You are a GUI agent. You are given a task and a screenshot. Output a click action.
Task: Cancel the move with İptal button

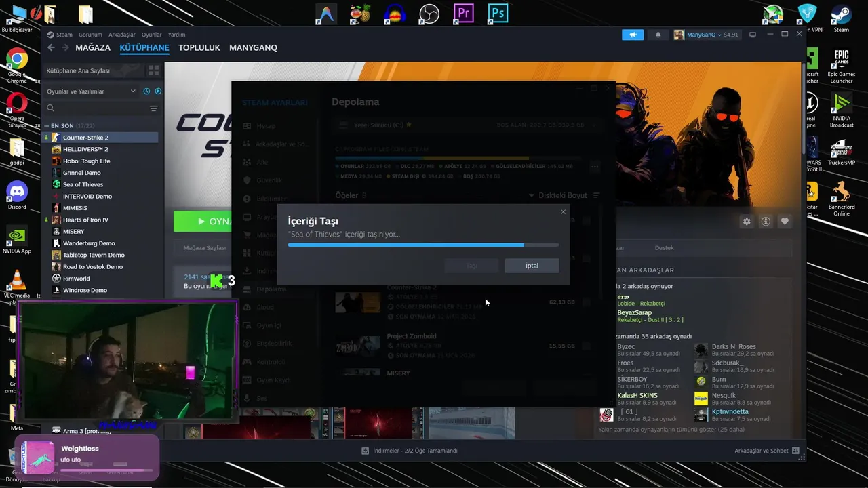click(x=532, y=266)
